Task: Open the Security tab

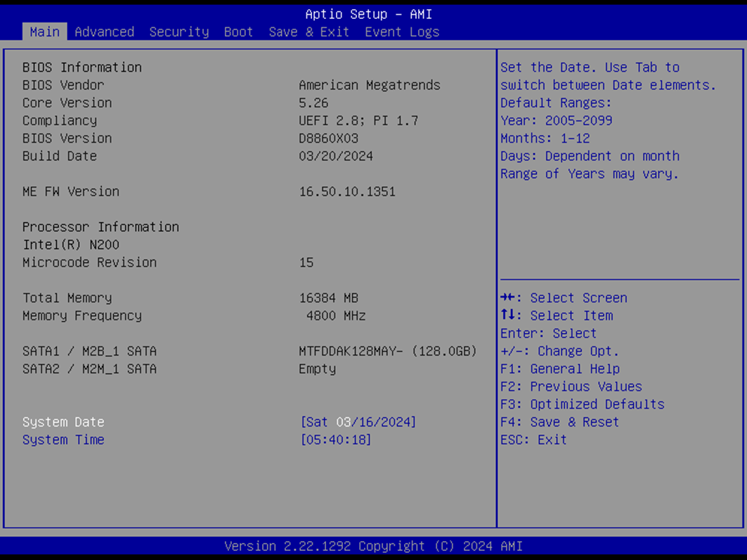Action: 179,32
